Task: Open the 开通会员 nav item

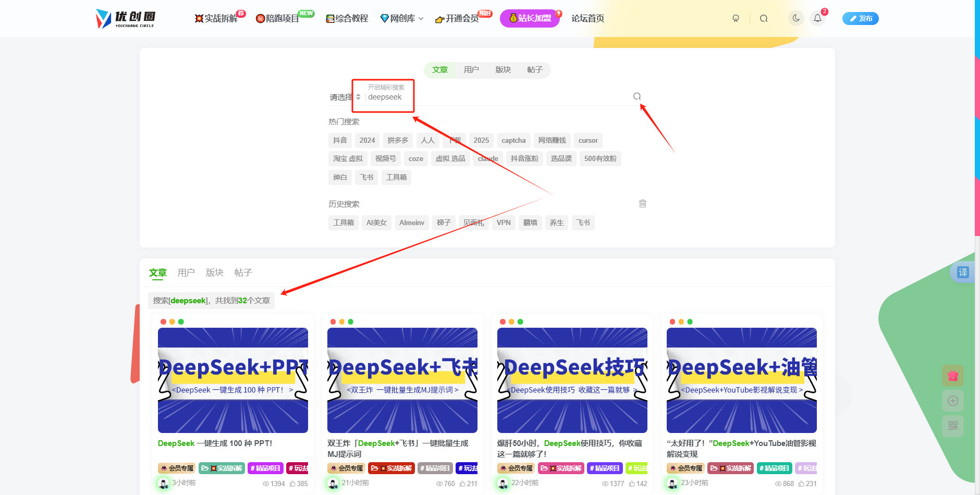Action: (x=457, y=18)
